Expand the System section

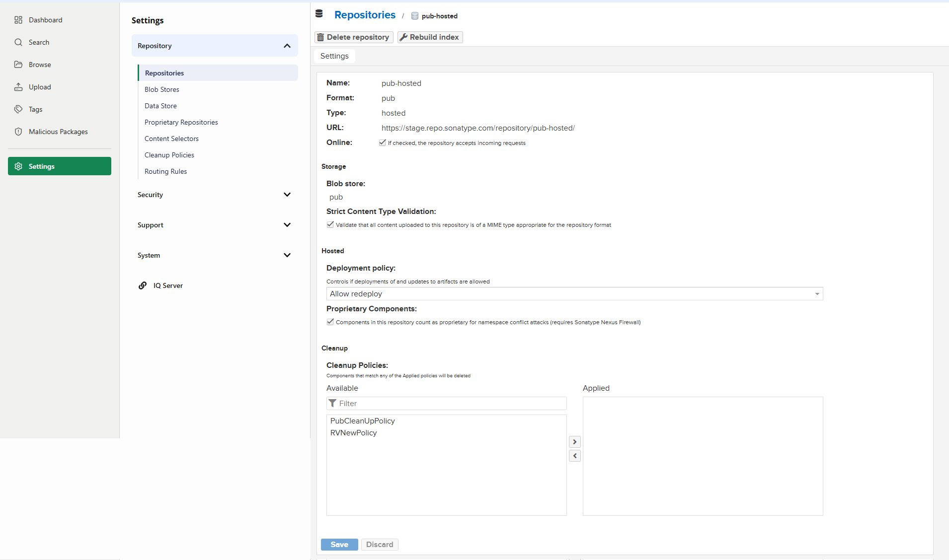tap(215, 255)
